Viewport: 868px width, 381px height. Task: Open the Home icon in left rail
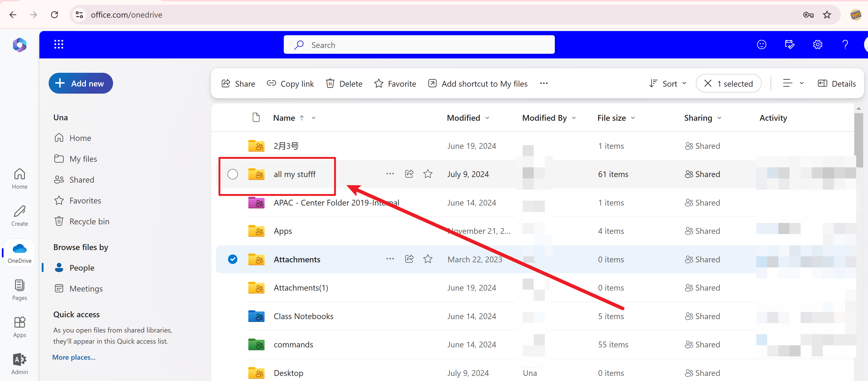(19, 179)
